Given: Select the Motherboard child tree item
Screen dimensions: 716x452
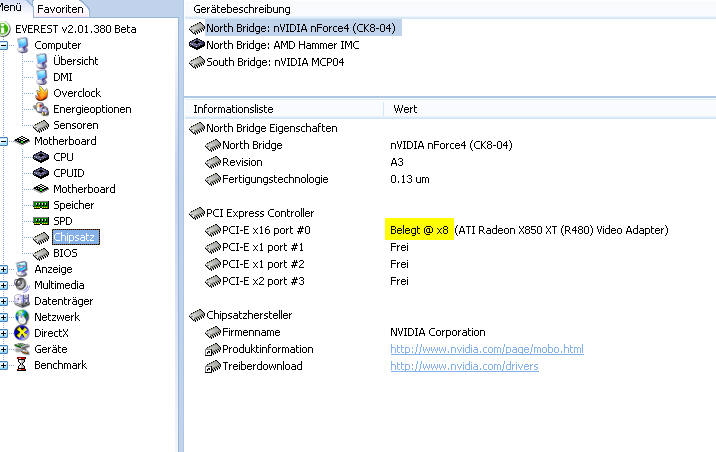Looking at the screenshot, I should (84, 189).
